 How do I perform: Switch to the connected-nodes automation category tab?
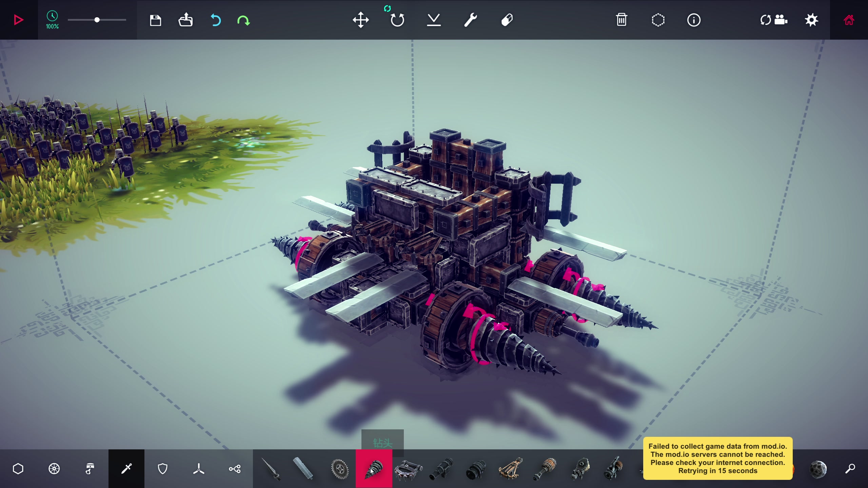coord(235,469)
